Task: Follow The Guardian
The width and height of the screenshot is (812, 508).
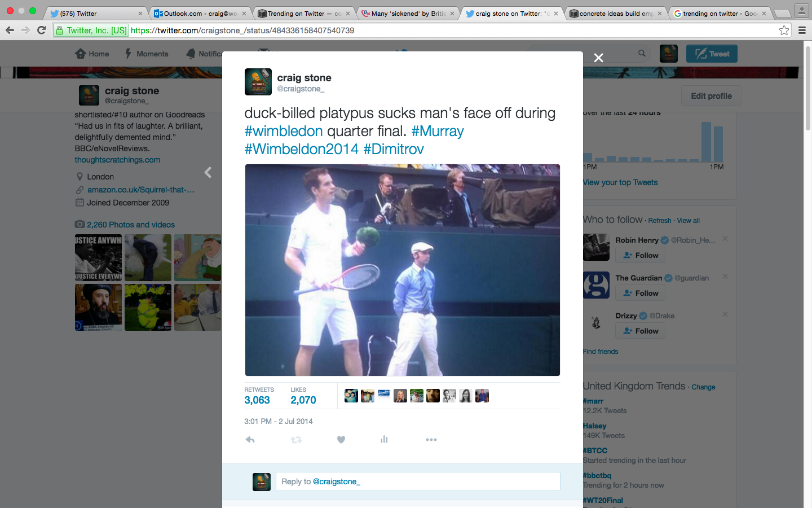Action: pyautogui.click(x=641, y=293)
